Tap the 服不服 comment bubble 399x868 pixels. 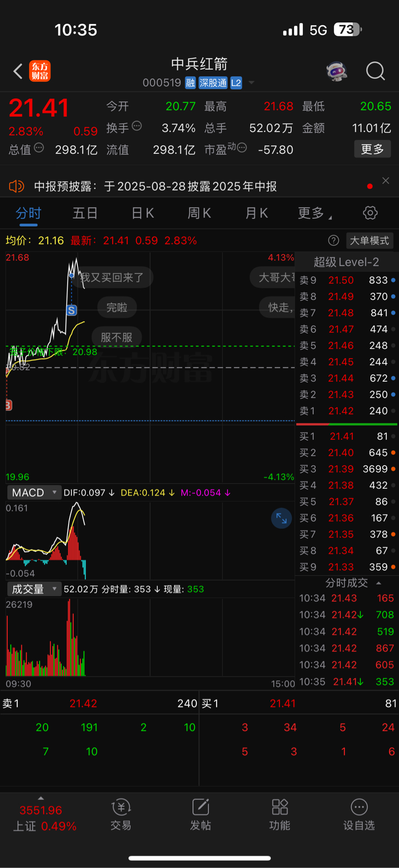pos(116,338)
